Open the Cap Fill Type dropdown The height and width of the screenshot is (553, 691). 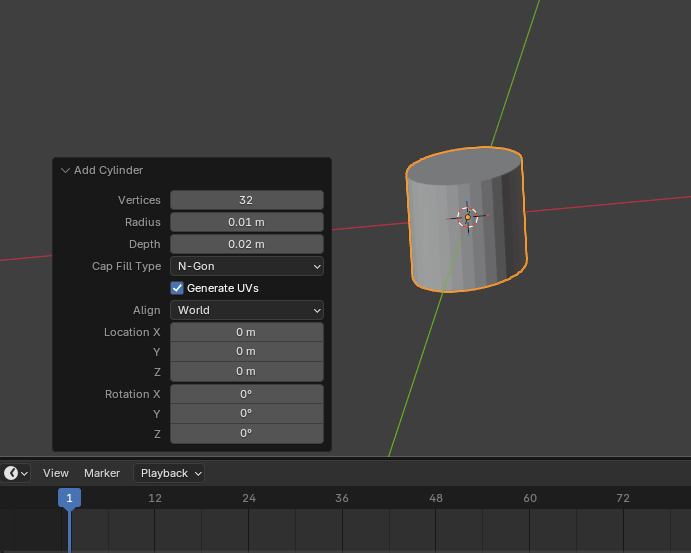pos(247,266)
